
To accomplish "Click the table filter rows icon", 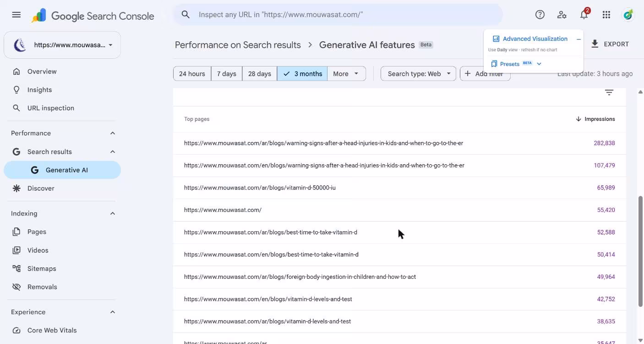I will [609, 93].
